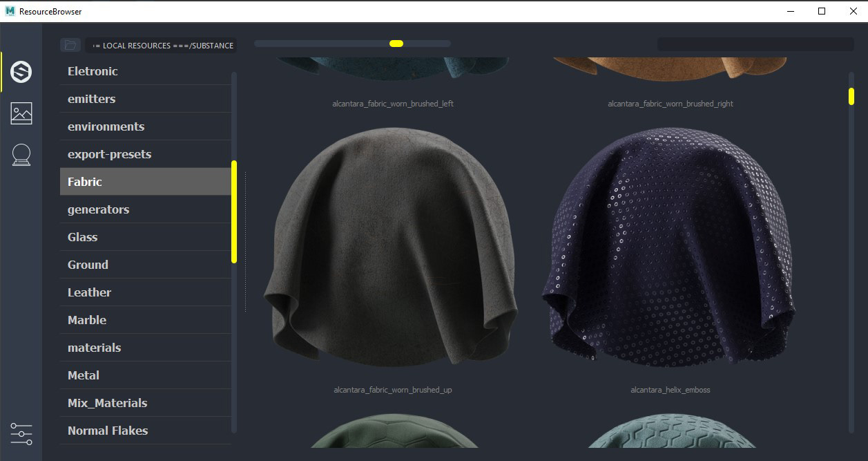Select the Eletronic category
Viewport: 868px width, 461px height.
click(x=146, y=71)
